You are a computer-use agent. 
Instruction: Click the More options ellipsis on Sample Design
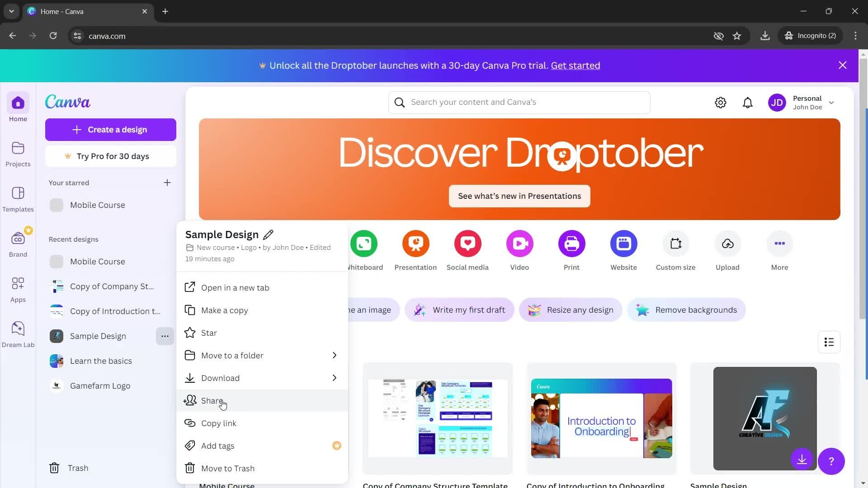[x=165, y=336]
